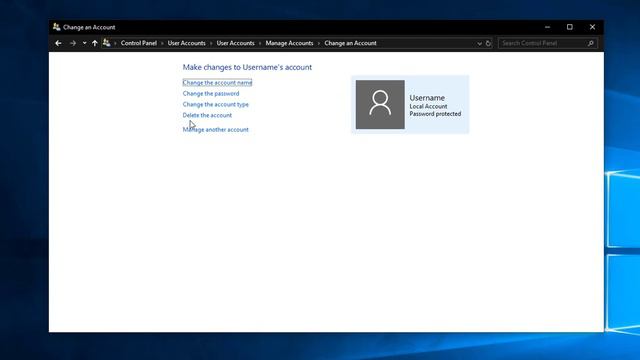Go up one level with the Up arrow
Viewport: 640px width, 360px height.
(x=95, y=43)
